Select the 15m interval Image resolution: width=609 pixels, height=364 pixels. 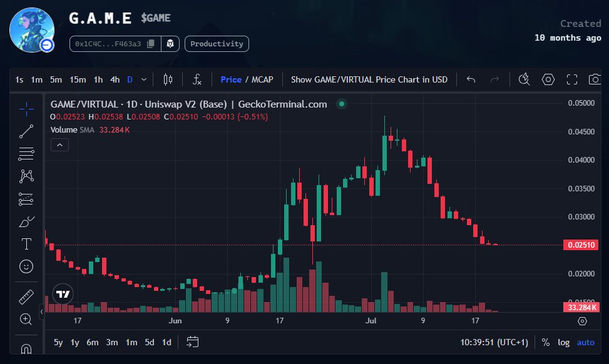(x=78, y=79)
